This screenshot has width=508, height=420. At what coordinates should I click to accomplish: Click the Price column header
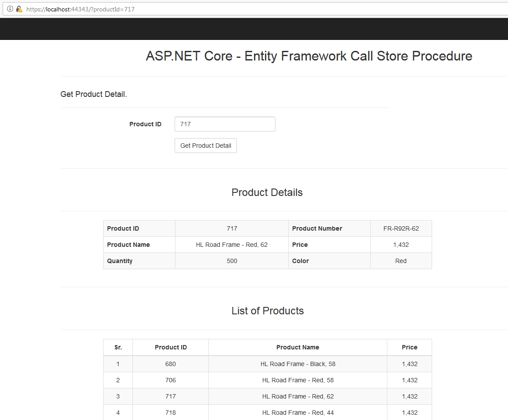pos(409,347)
